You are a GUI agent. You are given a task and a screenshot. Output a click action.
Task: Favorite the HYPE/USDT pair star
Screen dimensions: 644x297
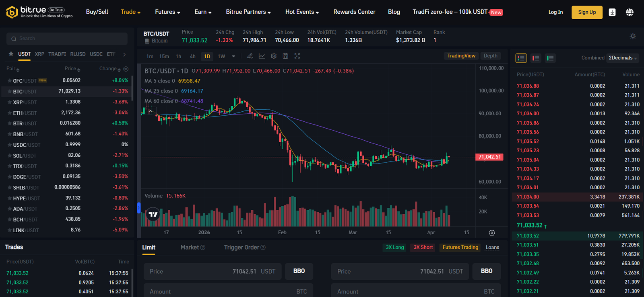click(x=10, y=198)
